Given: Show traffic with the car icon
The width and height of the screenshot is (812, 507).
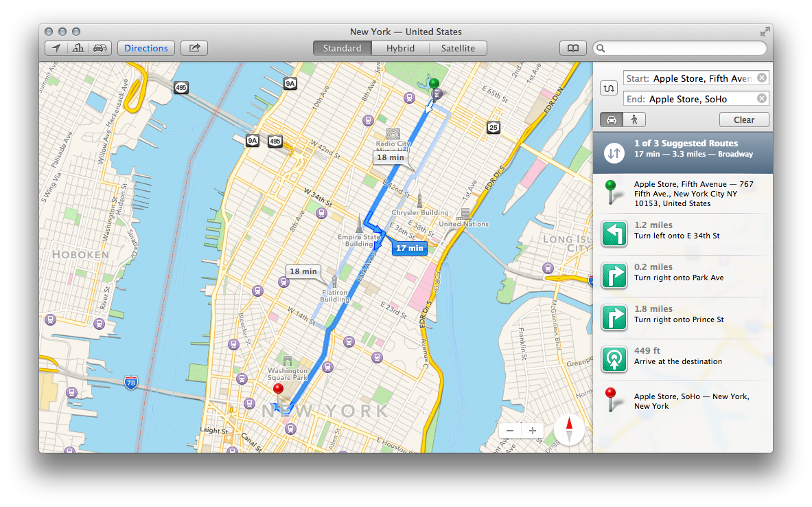Looking at the screenshot, I should pos(100,48).
